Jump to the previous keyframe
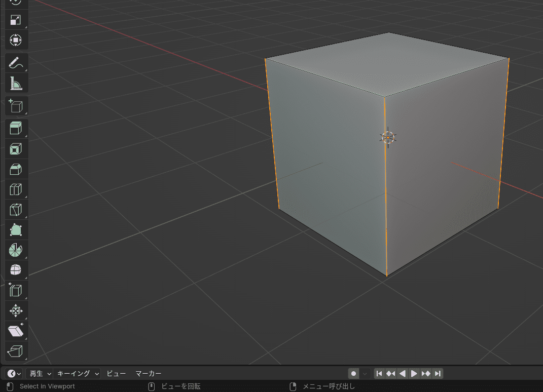This screenshot has width=543, height=392. coord(390,373)
